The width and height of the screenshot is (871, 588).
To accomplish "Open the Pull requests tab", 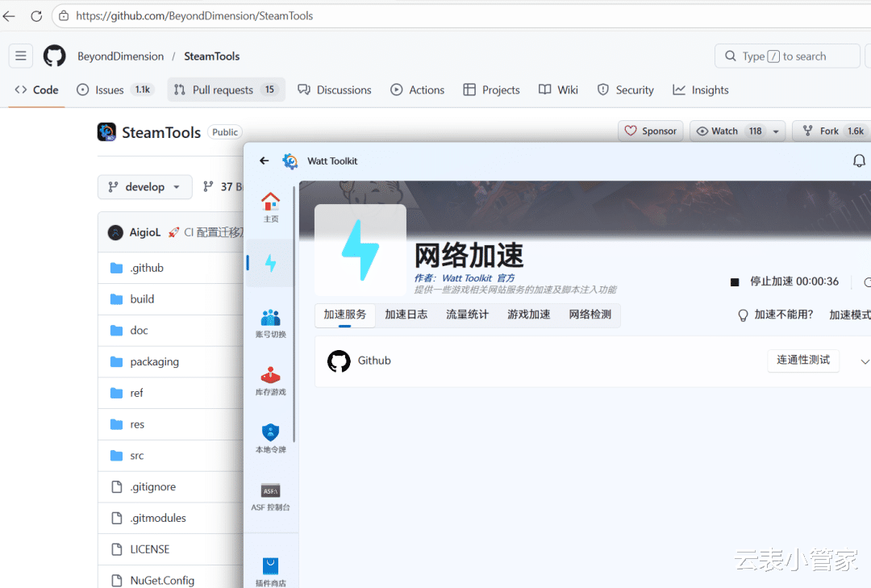I will click(x=226, y=90).
